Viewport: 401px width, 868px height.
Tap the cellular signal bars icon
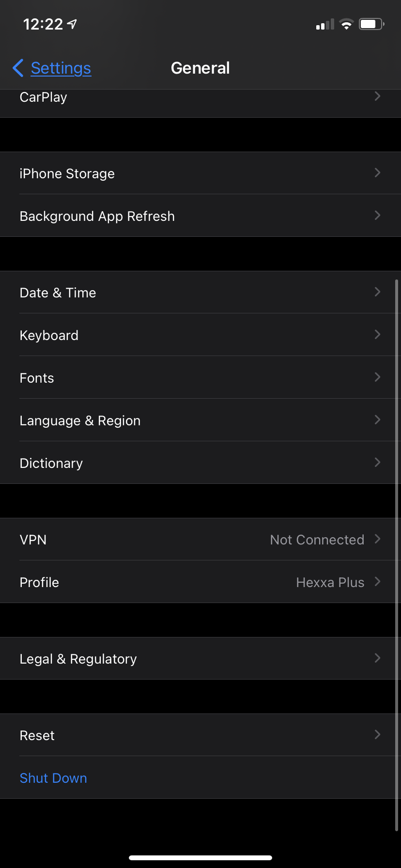[325, 25]
